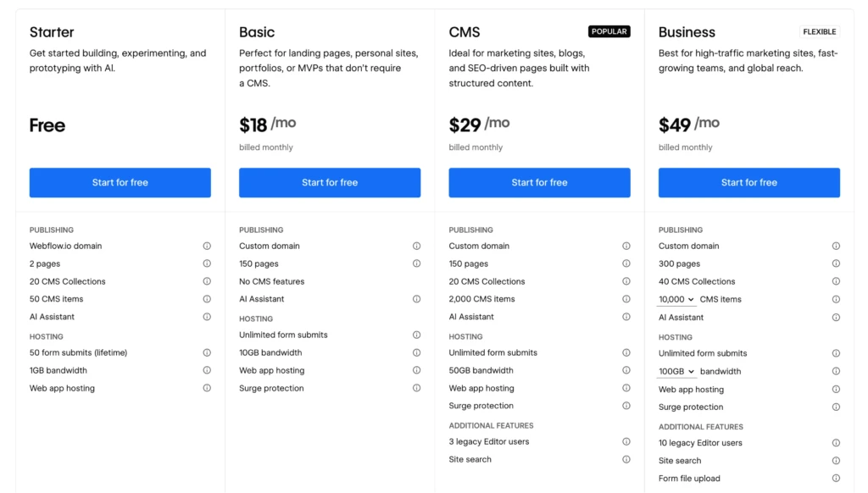Click the info icon beside 150 pages under Basic

(416, 263)
